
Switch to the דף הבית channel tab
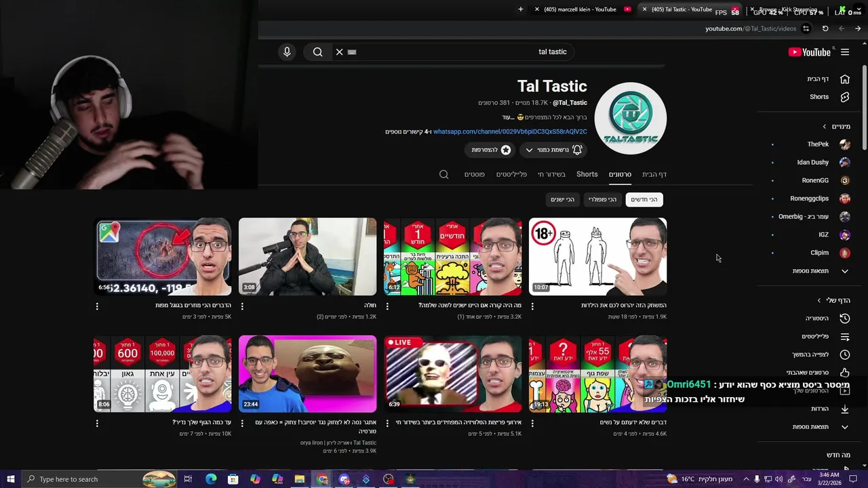(654, 174)
